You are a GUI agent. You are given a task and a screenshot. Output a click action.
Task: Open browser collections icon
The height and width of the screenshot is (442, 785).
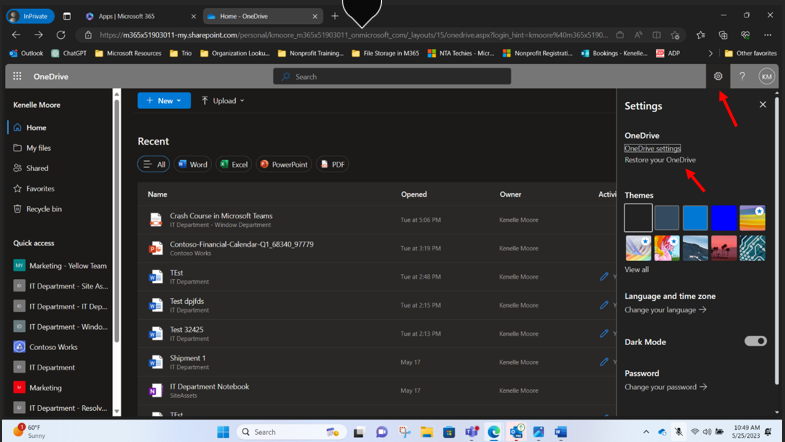[x=723, y=35]
